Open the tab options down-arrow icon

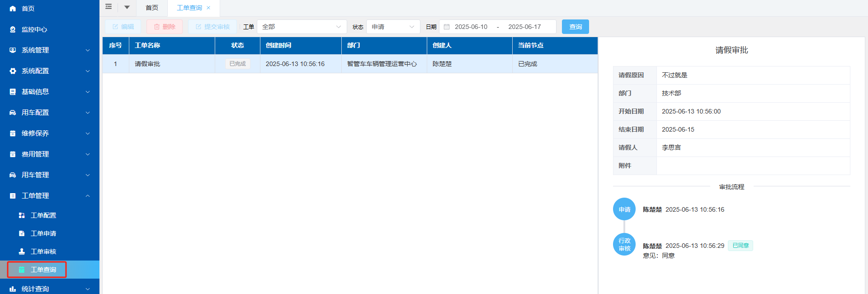pos(127,7)
